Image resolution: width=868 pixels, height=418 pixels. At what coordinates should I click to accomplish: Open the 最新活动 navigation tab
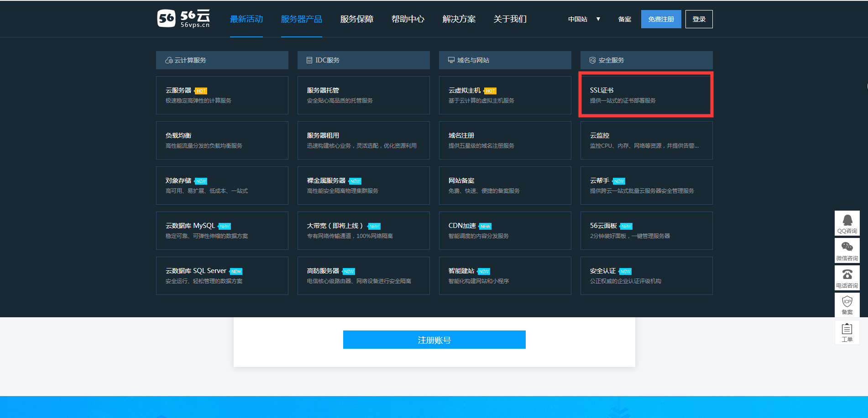(246, 19)
